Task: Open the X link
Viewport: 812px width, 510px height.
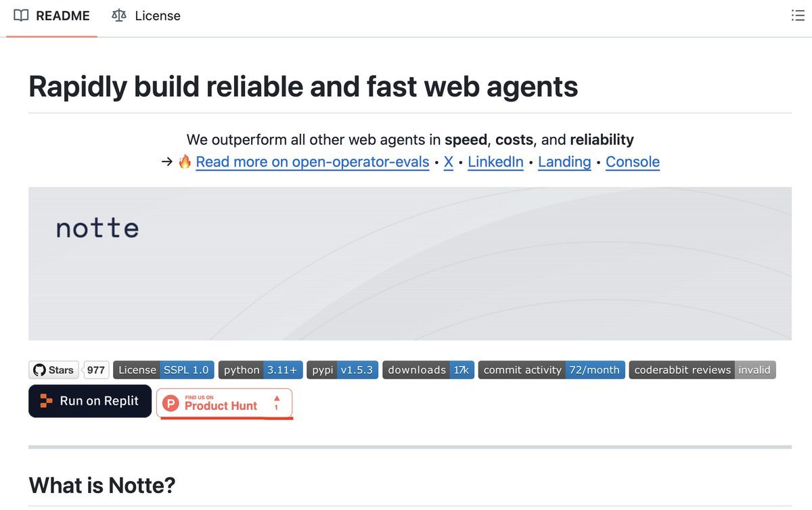Action: coord(449,162)
